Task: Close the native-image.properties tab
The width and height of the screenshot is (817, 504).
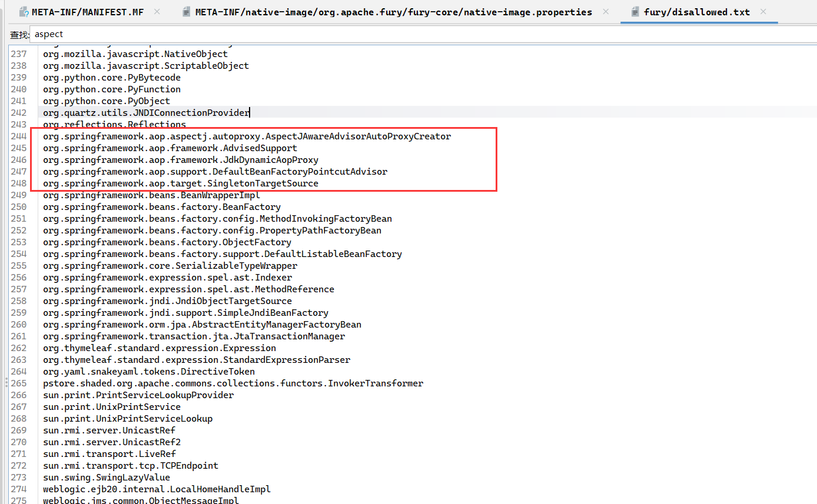Action: pos(606,12)
